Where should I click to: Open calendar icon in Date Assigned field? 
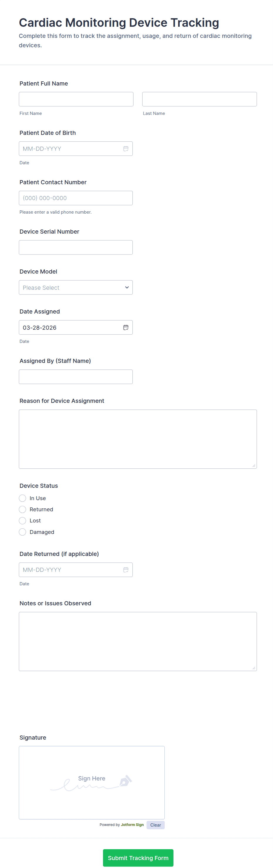coord(126,328)
